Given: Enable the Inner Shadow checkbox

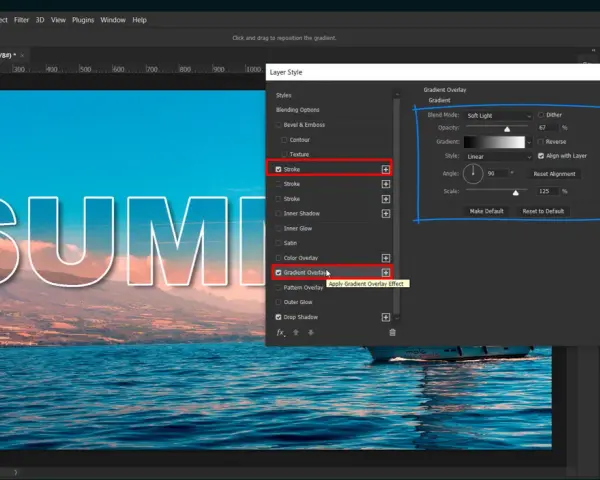Looking at the screenshot, I should click(278, 214).
